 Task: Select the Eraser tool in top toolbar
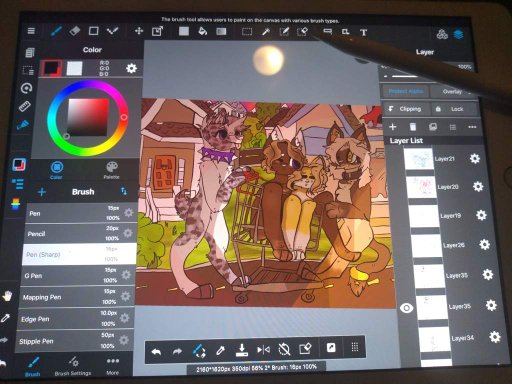coord(75,31)
